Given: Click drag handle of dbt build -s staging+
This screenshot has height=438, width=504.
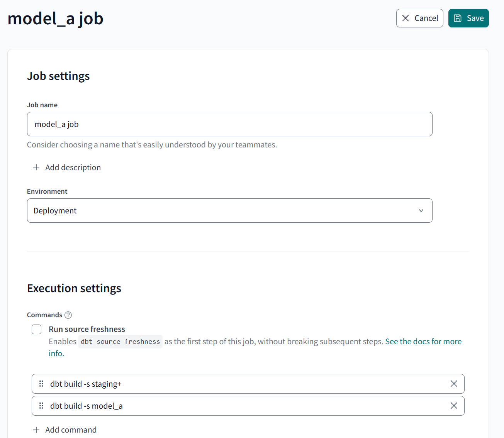Looking at the screenshot, I should [41, 384].
